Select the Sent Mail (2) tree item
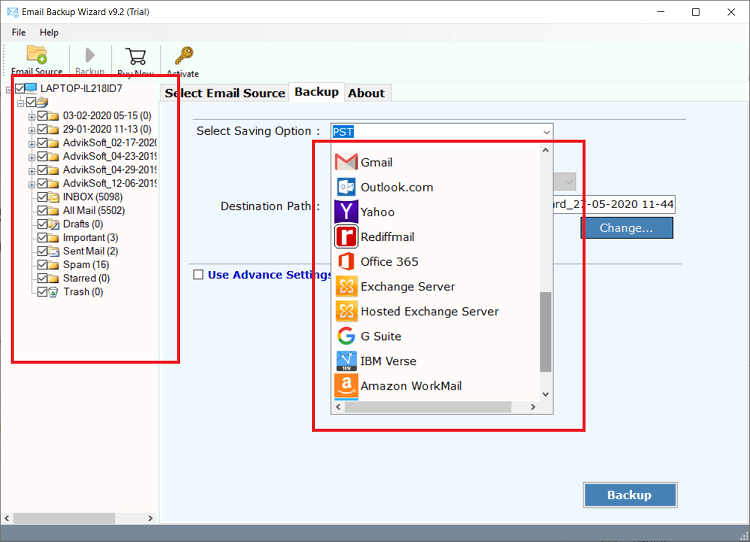Viewport: 750px width, 542px height. 90,251
